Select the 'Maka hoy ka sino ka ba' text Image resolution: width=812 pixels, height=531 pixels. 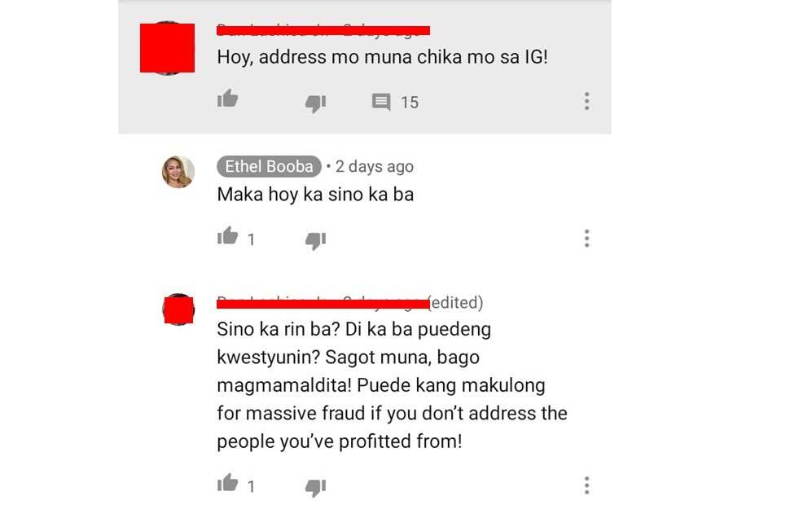315,195
